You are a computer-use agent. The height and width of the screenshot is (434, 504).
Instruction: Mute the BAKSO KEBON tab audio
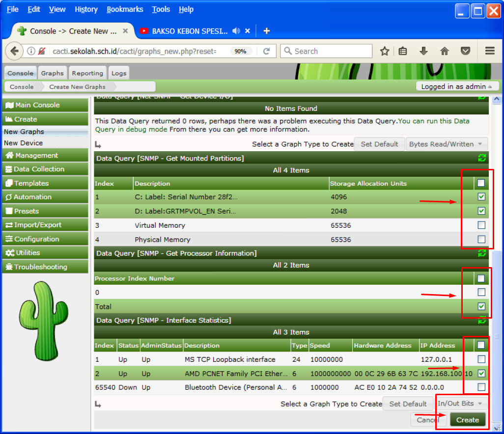[236, 31]
